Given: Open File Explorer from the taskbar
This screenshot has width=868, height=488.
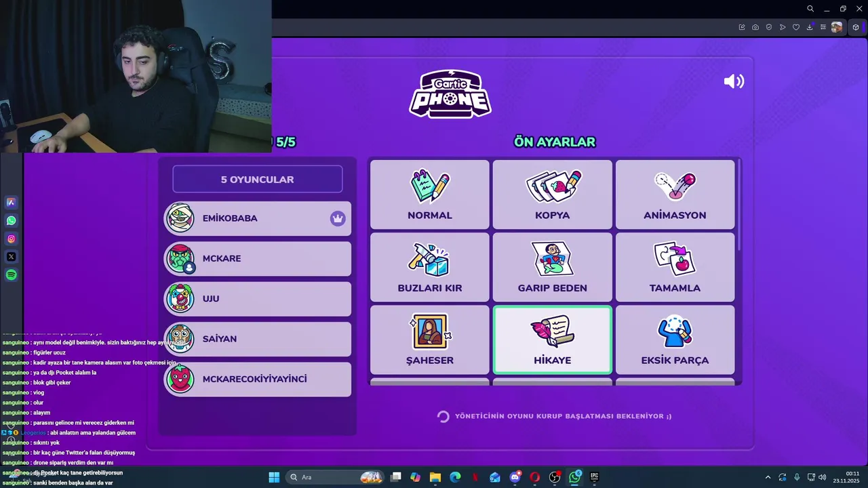Looking at the screenshot, I should (x=435, y=477).
